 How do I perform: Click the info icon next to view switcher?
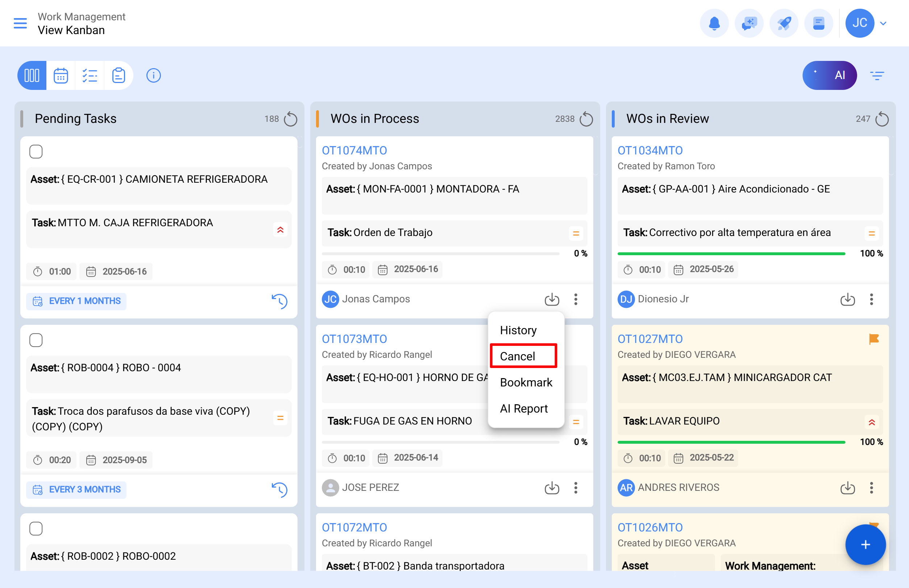click(153, 75)
